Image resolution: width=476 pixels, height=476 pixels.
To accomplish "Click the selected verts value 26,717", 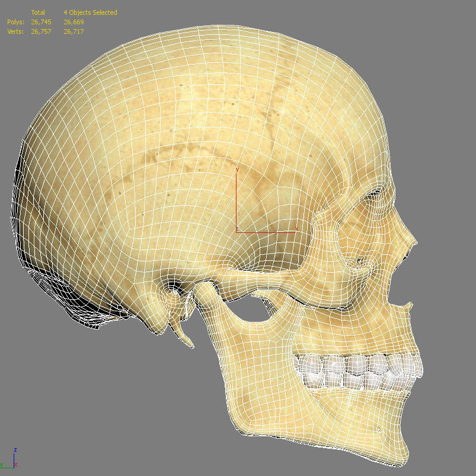I will click(74, 31).
